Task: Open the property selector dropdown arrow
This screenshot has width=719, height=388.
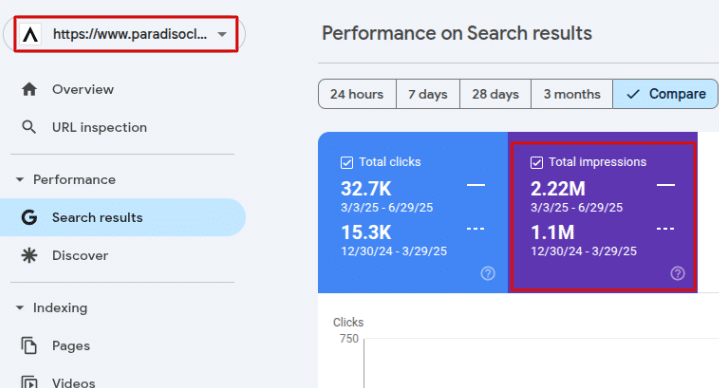Action: pos(222,34)
